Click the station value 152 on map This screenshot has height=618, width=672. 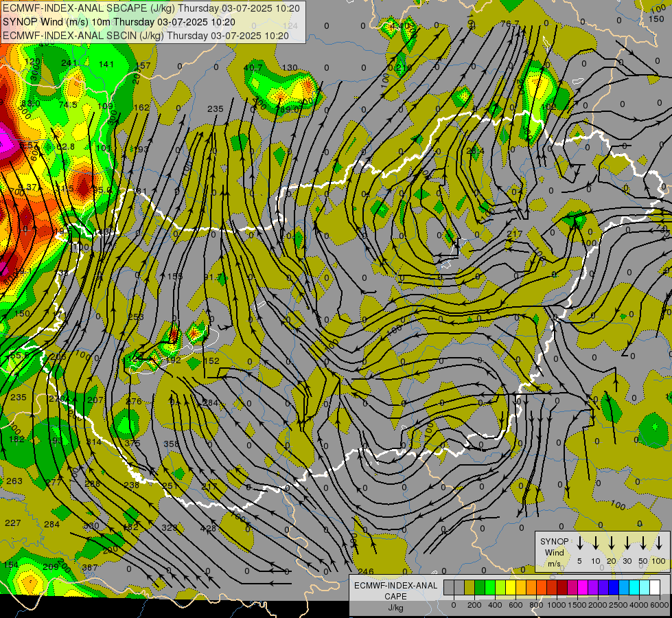[211, 360]
